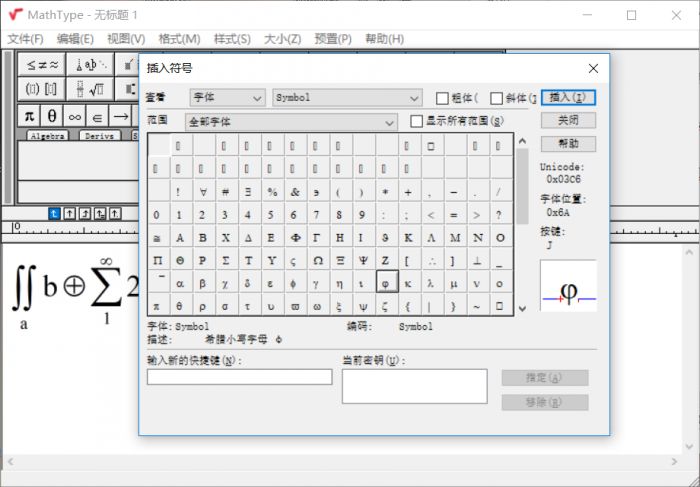The width and height of the screenshot is (700, 487).
Task: Click the 输入新的快捷键 input field
Action: tap(239, 377)
